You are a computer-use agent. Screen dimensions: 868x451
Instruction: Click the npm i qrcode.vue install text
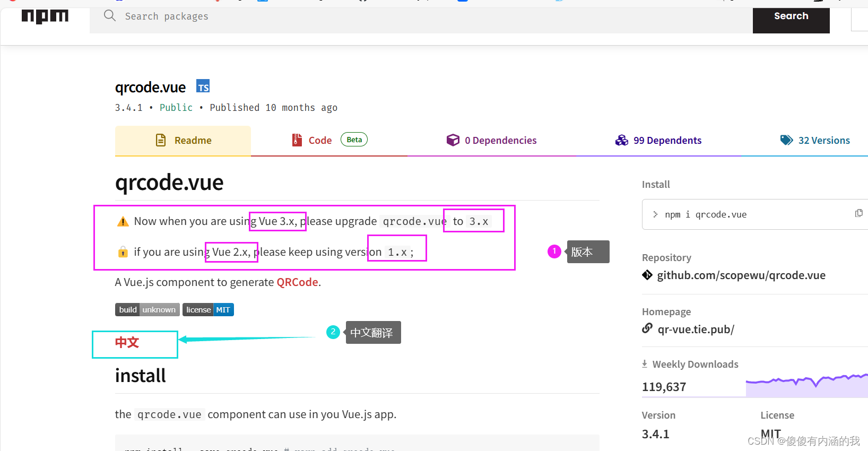706,214
